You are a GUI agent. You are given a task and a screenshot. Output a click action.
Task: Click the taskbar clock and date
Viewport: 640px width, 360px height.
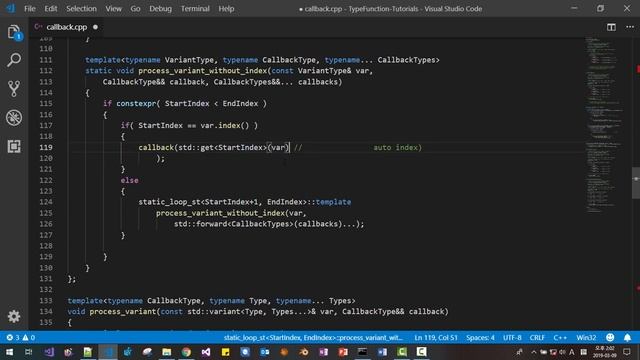coord(604,352)
